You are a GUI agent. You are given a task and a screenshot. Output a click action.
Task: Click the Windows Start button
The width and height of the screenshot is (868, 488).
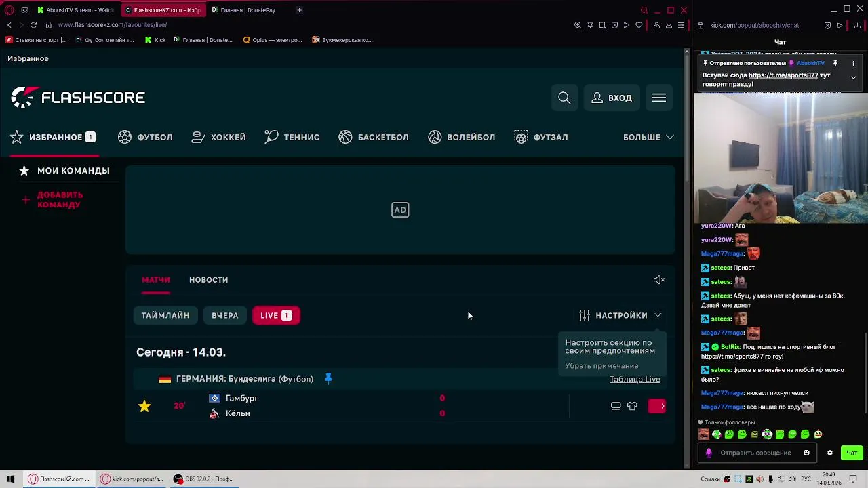click(11, 479)
